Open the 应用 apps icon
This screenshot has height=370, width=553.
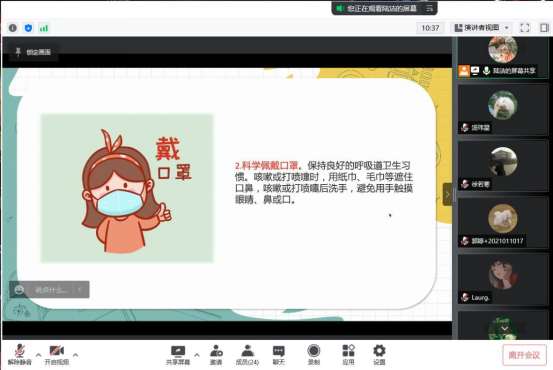[348, 354]
